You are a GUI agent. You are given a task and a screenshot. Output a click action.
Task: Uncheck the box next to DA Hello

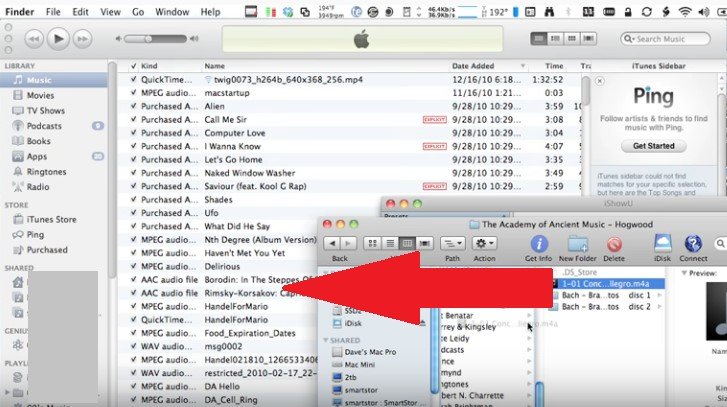pos(134,386)
